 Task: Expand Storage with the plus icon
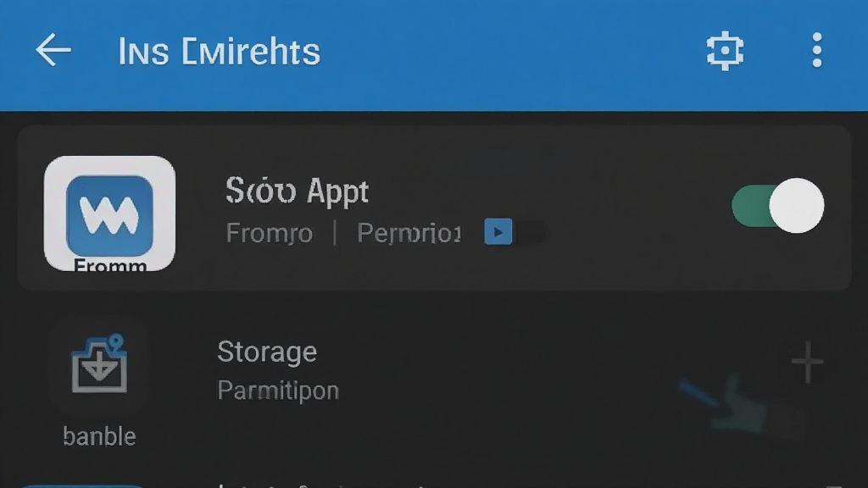click(807, 362)
